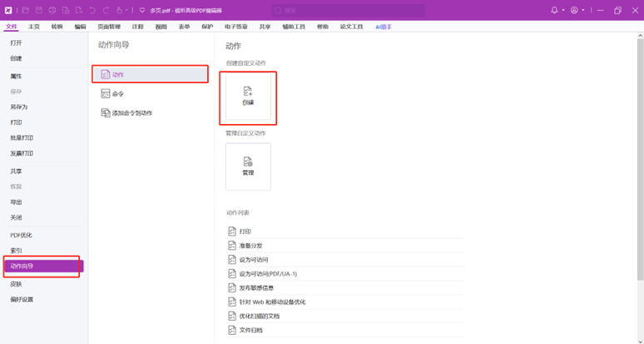This screenshot has width=644, height=344.
Task: Click the Foxit app logo icon
Action: (8, 10)
